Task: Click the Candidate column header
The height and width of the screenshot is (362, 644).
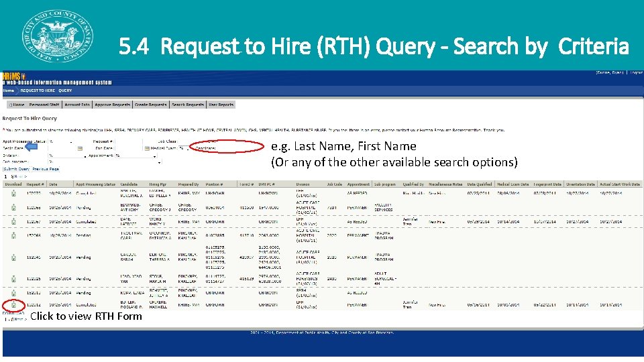Action: [x=129, y=184]
